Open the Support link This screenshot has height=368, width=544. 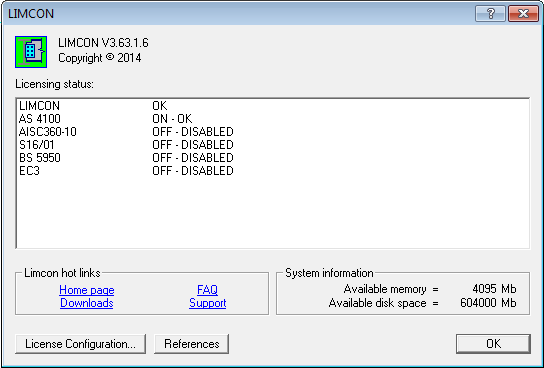tap(207, 303)
